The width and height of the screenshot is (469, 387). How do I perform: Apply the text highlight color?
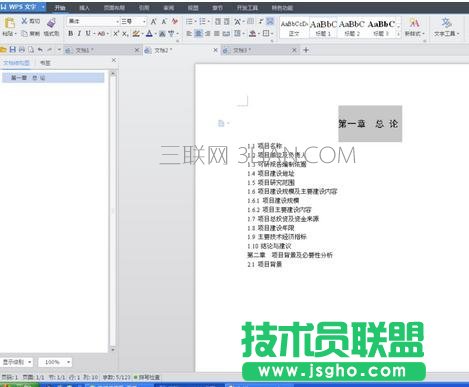point(136,33)
